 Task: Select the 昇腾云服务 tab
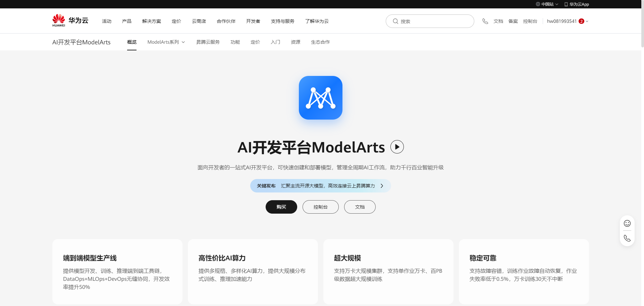point(208,42)
